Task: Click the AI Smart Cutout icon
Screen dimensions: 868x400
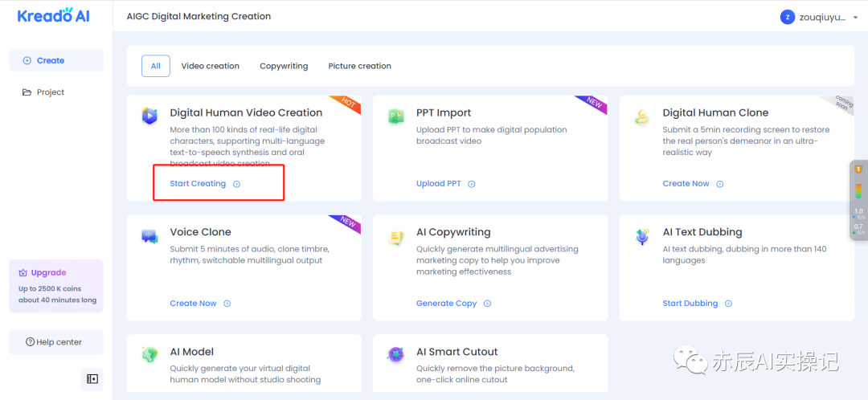Action: [395, 355]
